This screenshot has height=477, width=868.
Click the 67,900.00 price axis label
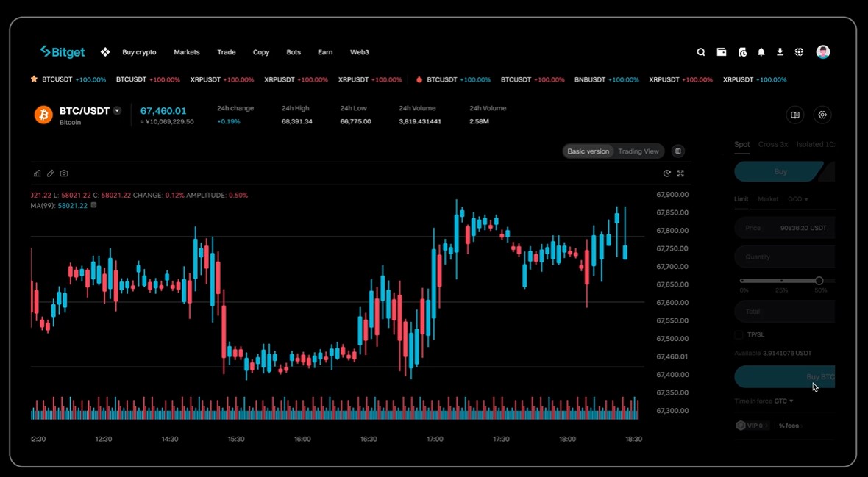672,195
